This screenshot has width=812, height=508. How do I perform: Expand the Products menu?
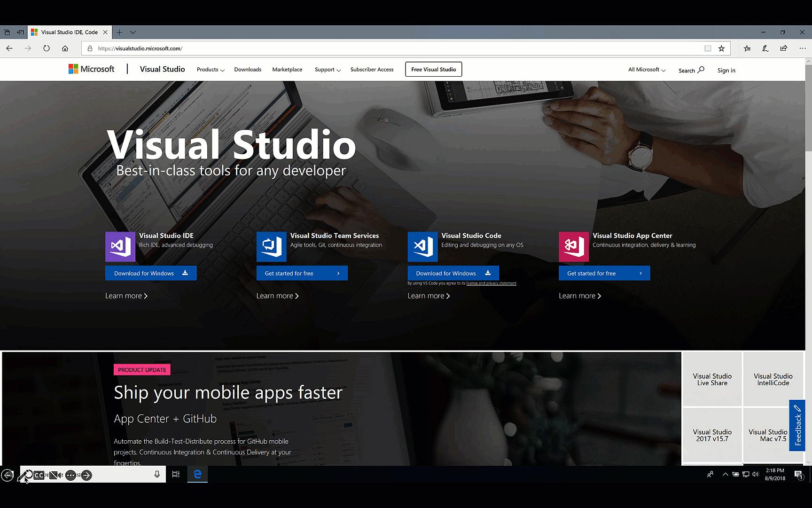(x=211, y=70)
